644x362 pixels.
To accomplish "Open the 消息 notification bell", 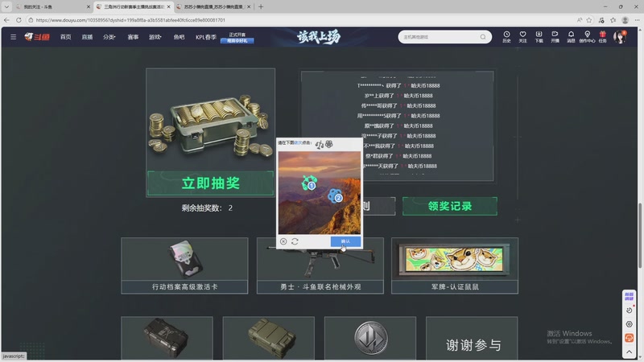I will pos(571,37).
